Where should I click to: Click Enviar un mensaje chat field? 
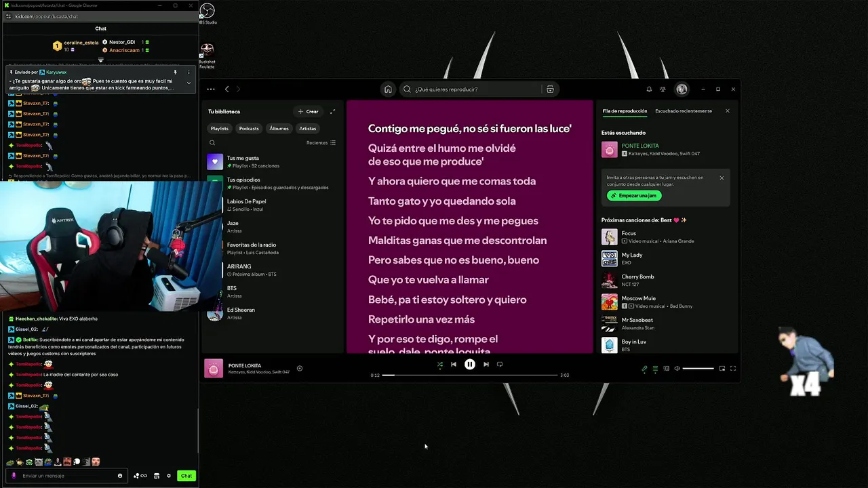(x=67, y=476)
